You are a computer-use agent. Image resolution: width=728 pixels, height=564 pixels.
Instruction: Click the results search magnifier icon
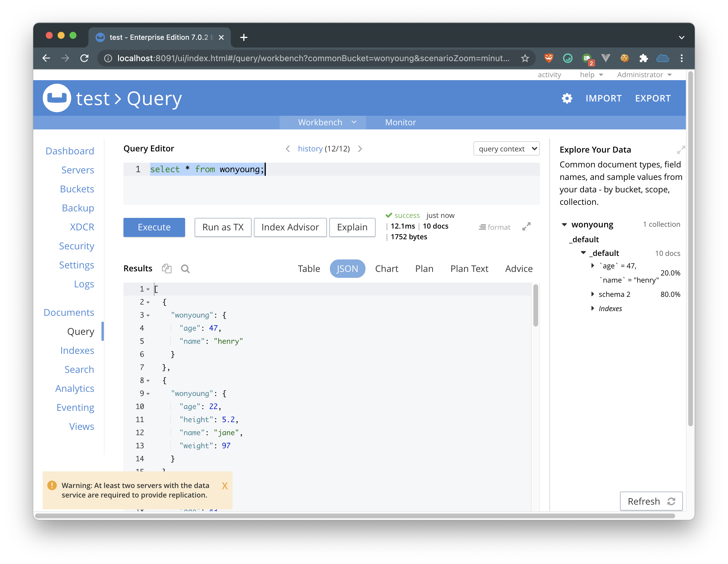point(185,269)
